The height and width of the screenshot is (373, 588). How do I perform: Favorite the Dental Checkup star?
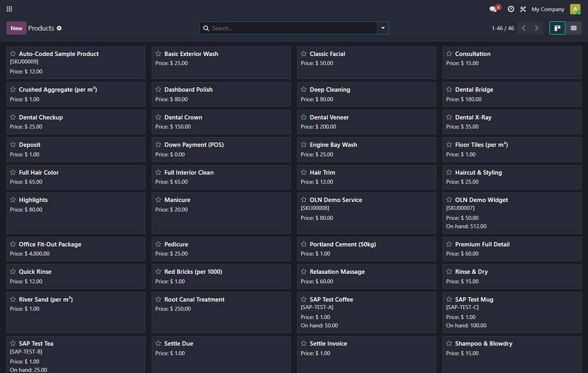13,117
